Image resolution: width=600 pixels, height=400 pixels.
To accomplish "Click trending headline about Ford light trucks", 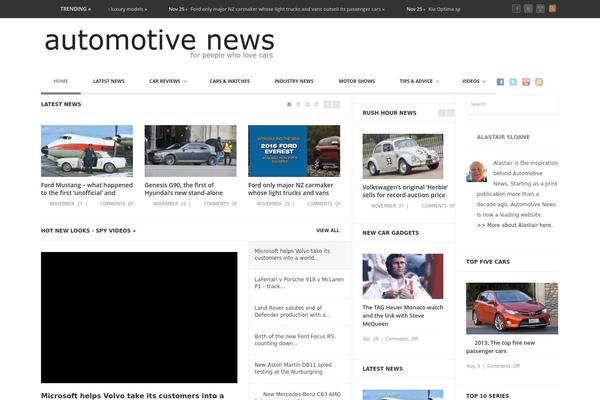I will tap(287, 9).
